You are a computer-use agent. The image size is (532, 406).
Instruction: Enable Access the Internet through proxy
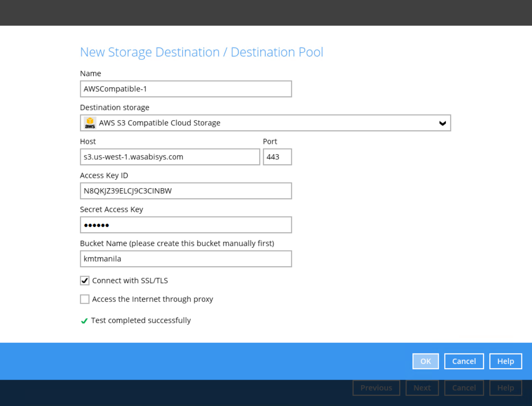[x=85, y=299]
